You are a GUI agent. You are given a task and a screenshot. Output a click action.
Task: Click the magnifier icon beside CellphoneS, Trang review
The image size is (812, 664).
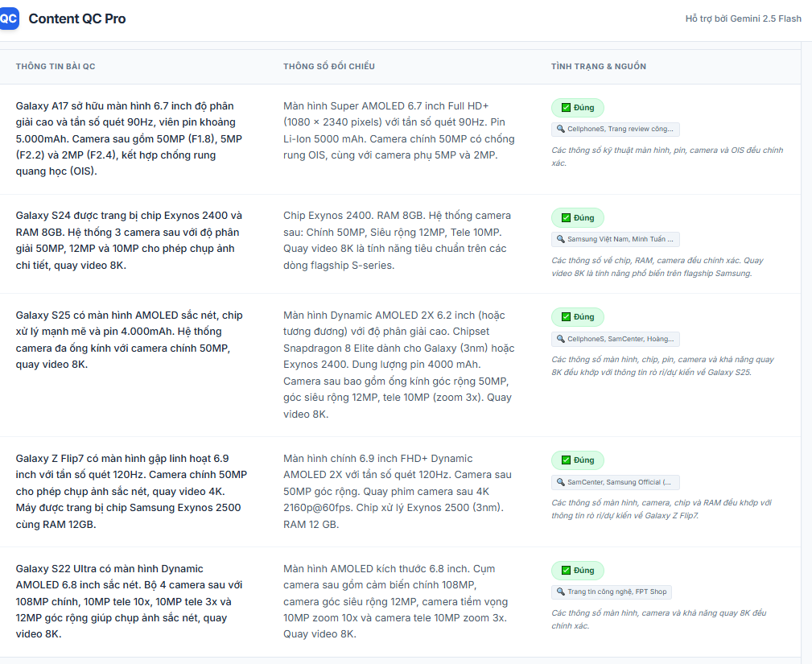pos(560,129)
